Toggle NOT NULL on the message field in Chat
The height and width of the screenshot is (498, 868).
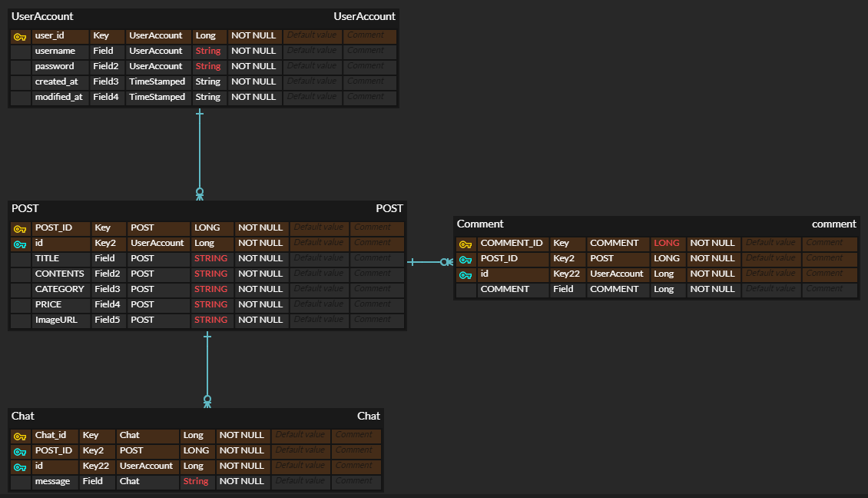tap(241, 481)
